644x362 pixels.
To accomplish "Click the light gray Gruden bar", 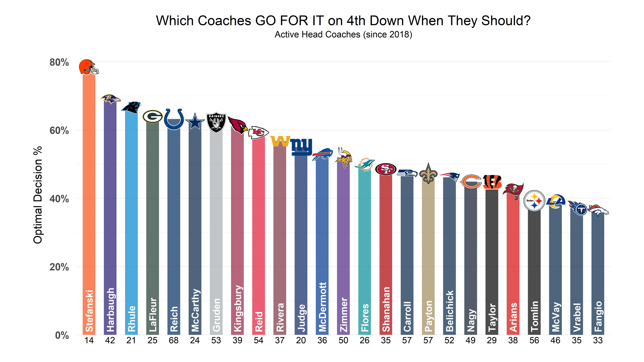I will point(216,232).
